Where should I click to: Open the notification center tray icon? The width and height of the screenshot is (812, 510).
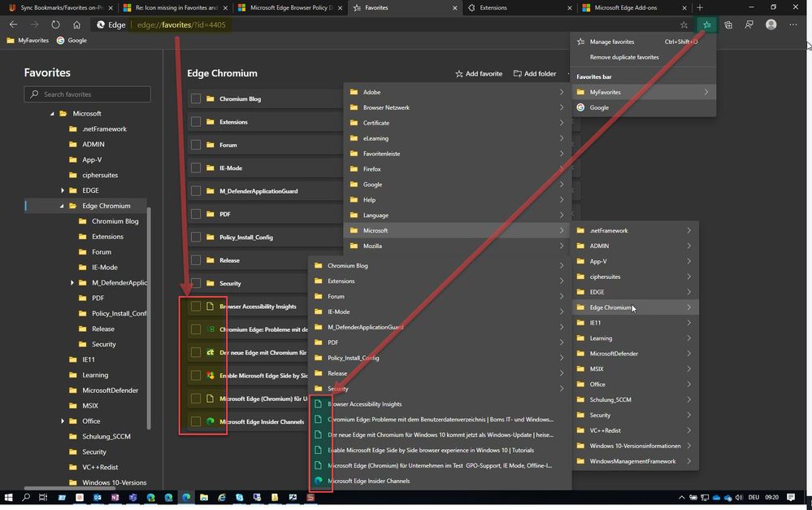tap(791, 498)
